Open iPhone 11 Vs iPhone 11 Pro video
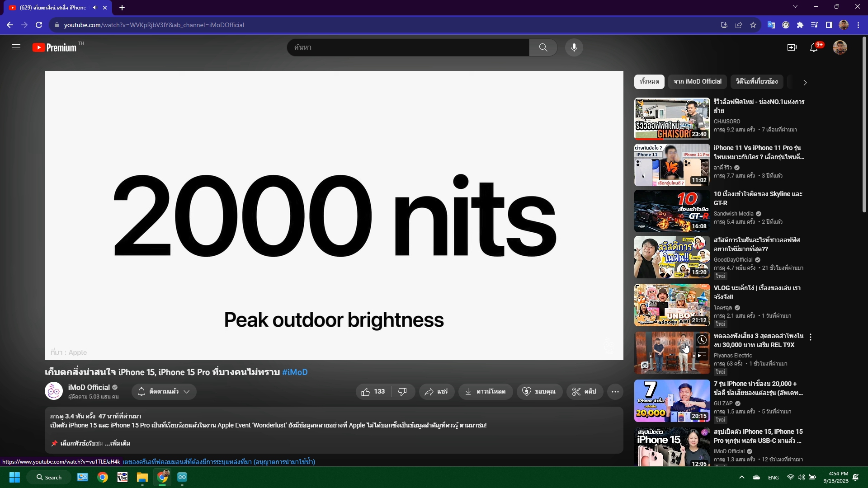The width and height of the screenshot is (868, 488). point(759,152)
